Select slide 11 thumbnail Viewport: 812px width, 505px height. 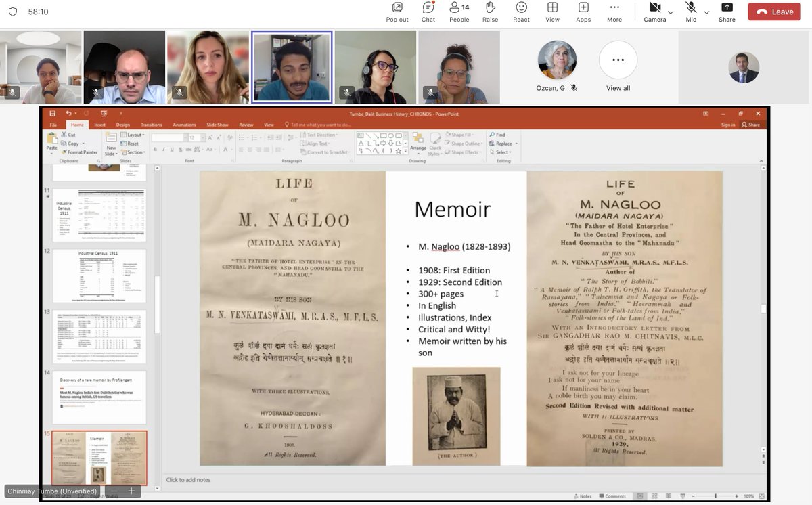99,215
